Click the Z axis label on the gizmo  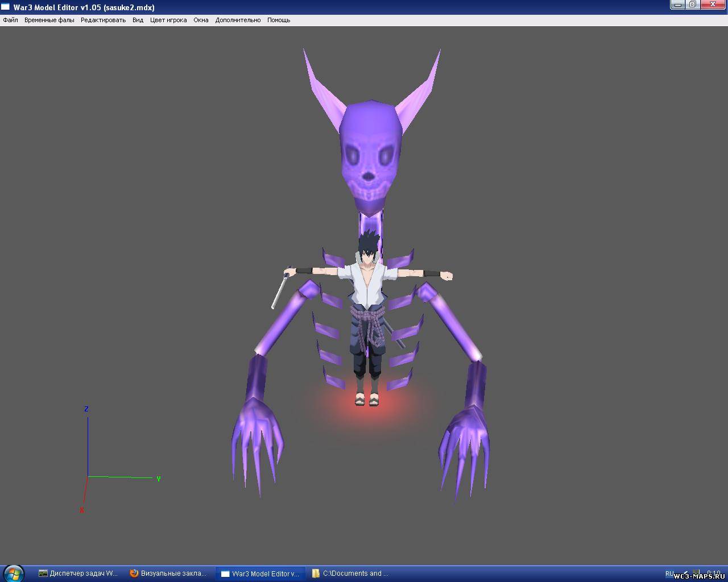coord(86,409)
